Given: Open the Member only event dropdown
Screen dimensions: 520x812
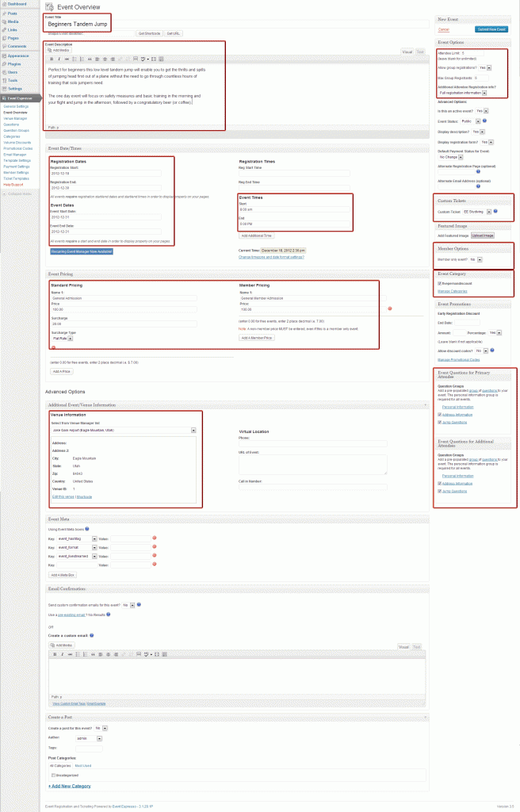Looking at the screenshot, I should point(476,259).
